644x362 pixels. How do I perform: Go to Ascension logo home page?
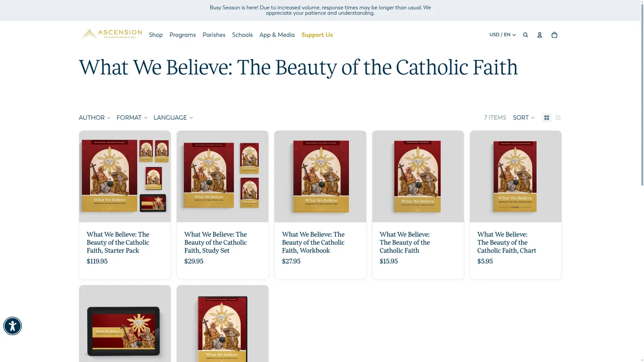[112, 34]
